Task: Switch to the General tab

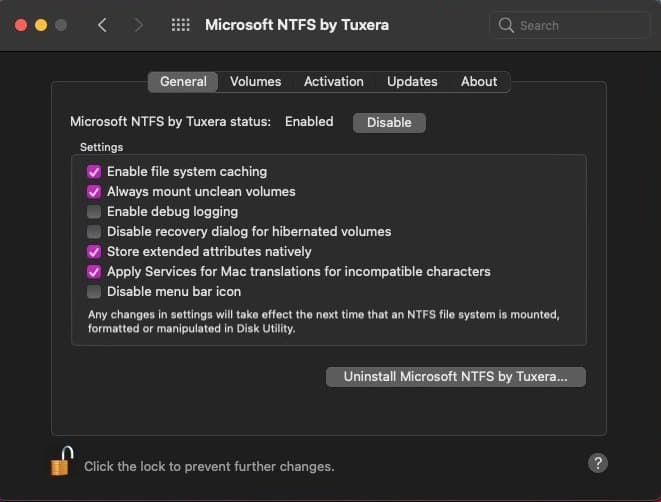Action: pyautogui.click(x=183, y=82)
